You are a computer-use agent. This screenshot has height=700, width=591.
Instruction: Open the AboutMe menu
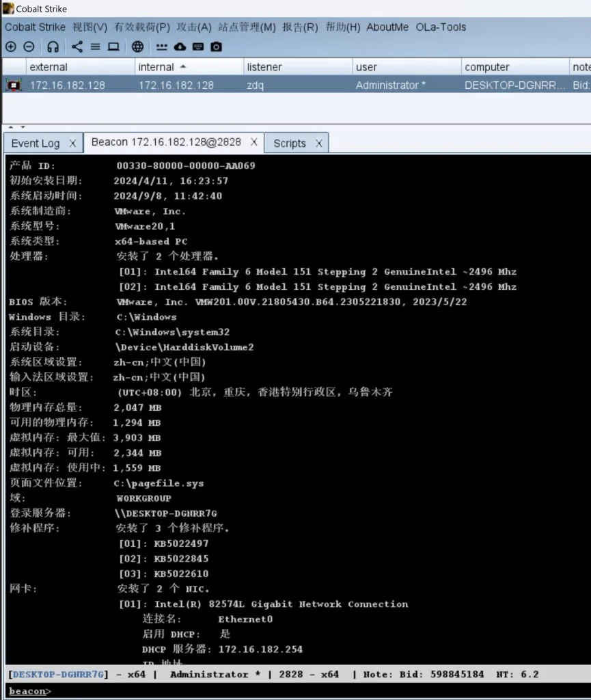tap(387, 27)
